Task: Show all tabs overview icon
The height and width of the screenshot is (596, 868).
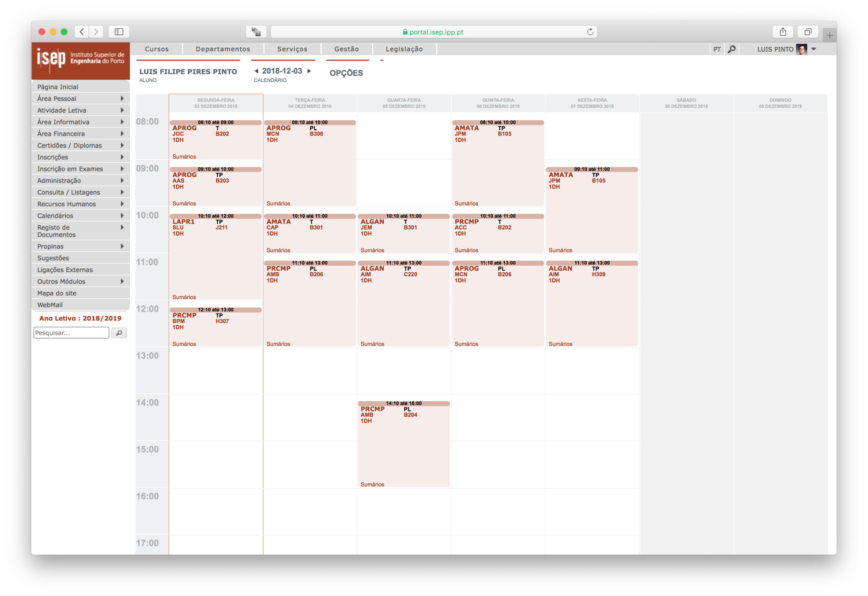Action: (808, 32)
